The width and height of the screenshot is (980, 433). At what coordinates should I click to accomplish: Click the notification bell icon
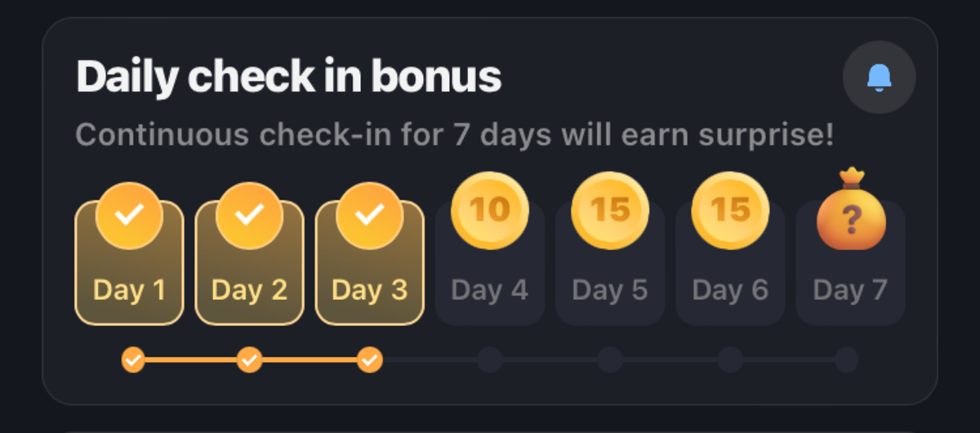click(x=879, y=78)
